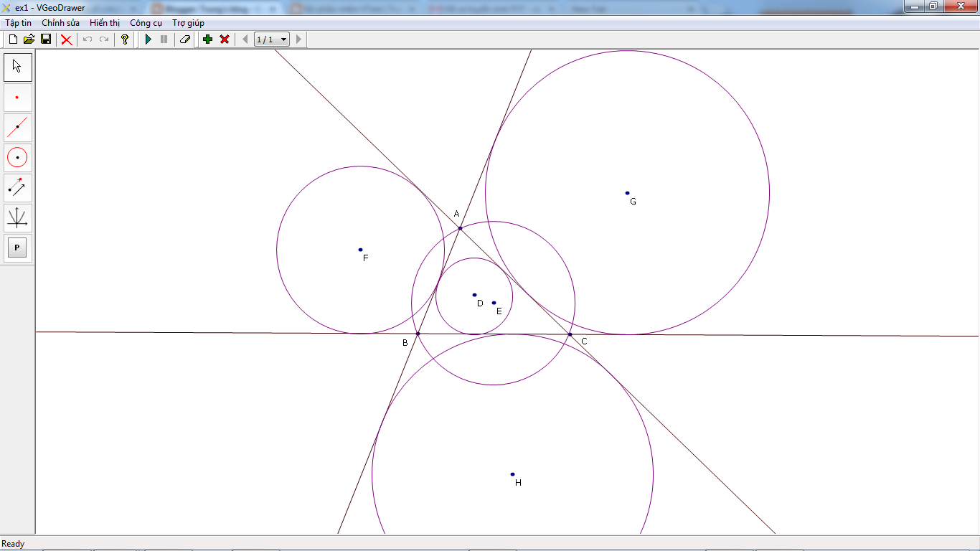Image resolution: width=980 pixels, height=551 pixels.
Task: Open the page selector dropdown
Action: point(283,39)
